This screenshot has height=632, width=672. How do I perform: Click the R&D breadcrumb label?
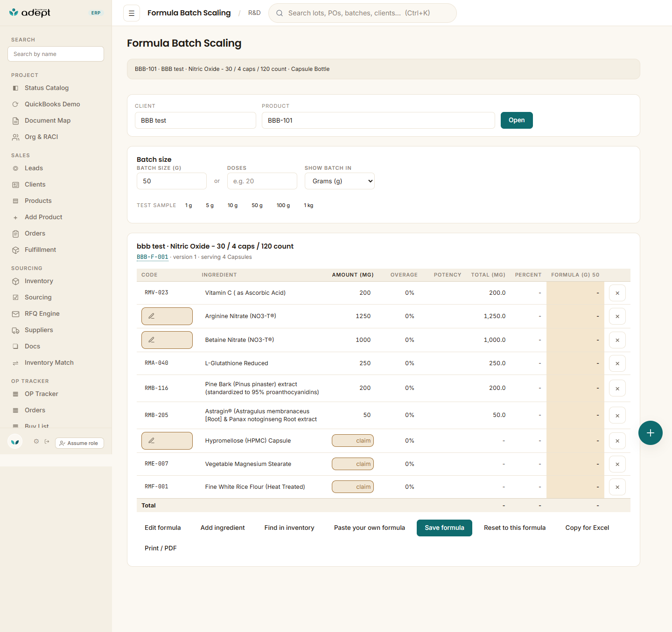pos(254,13)
